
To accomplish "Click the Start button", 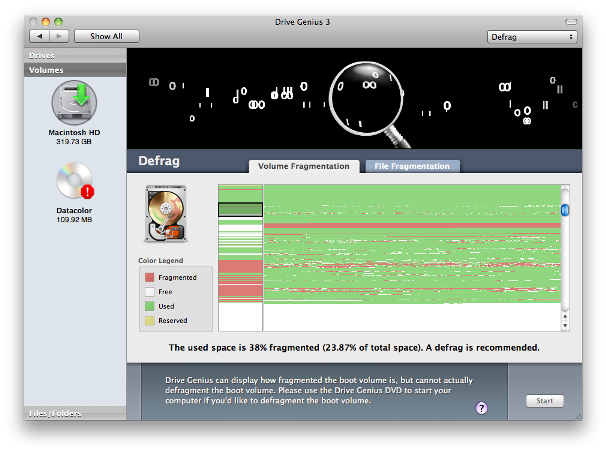I will (x=545, y=401).
